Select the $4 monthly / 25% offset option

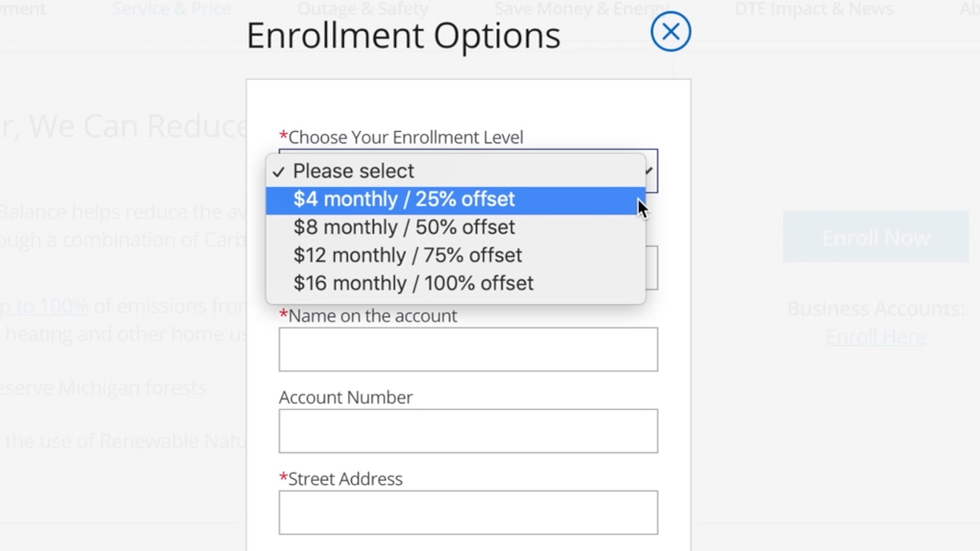click(404, 199)
